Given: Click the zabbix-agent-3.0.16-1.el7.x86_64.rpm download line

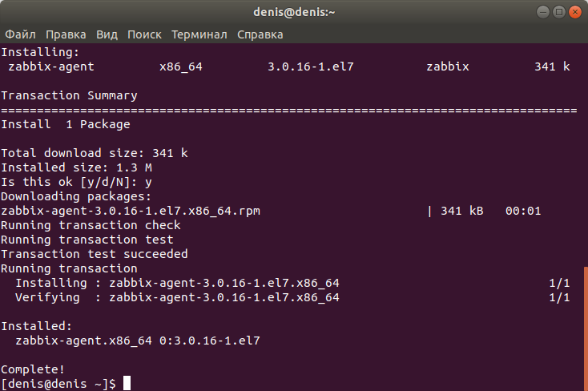Looking at the screenshot, I should pos(271,211).
